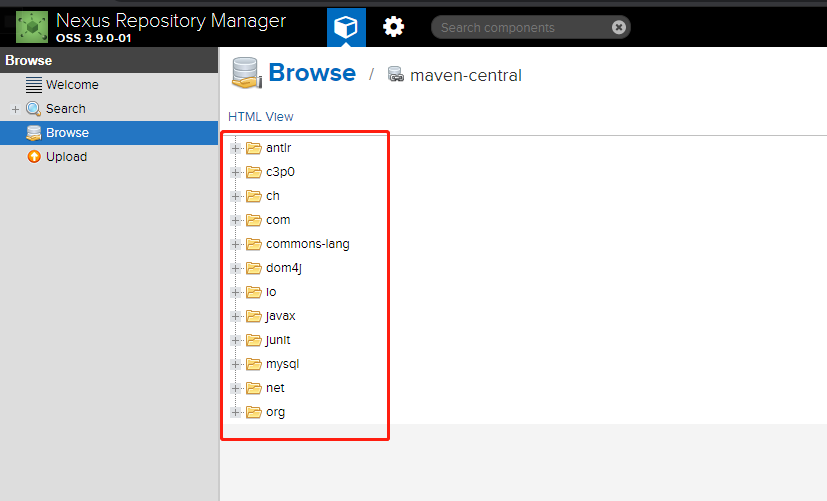Click the c3p0 folder icon
Image resolution: width=827 pixels, height=501 pixels.
[x=254, y=172]
